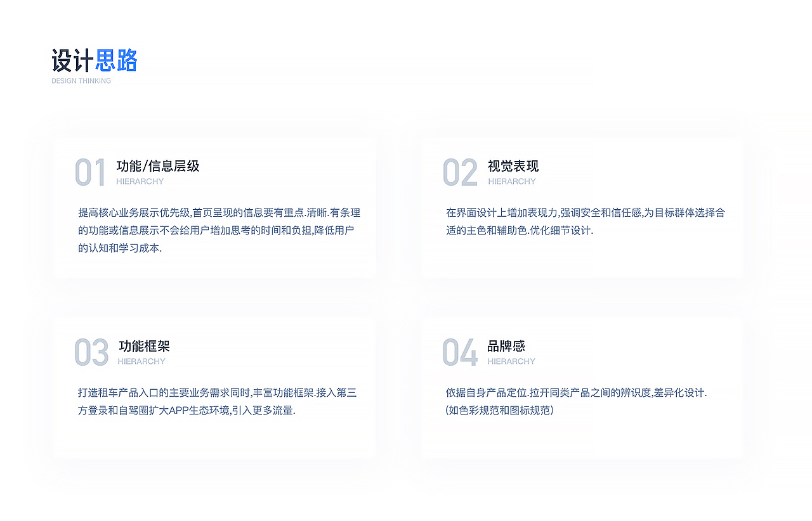Expand the 功能框架 card
Image resolution: width=812 pixels, height=521 pixels.
coord(216,387)
